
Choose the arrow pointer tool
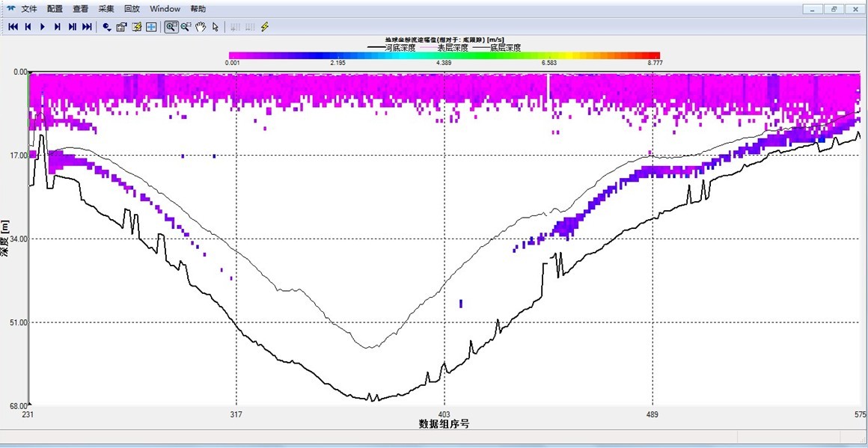coord(216,27)
